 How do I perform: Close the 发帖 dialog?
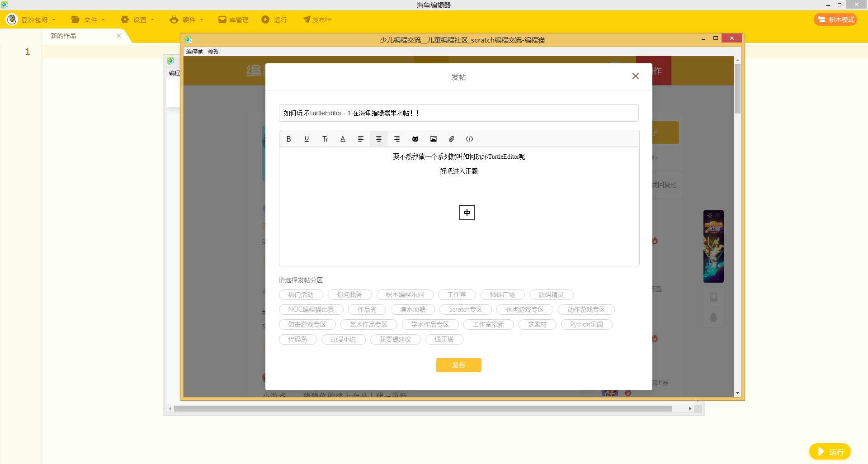[635, 76]
